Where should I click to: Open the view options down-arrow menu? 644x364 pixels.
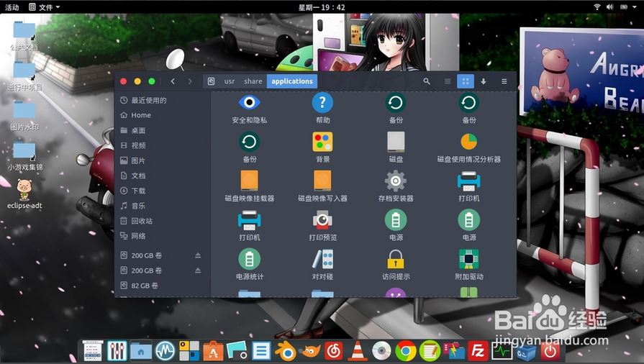484,81
